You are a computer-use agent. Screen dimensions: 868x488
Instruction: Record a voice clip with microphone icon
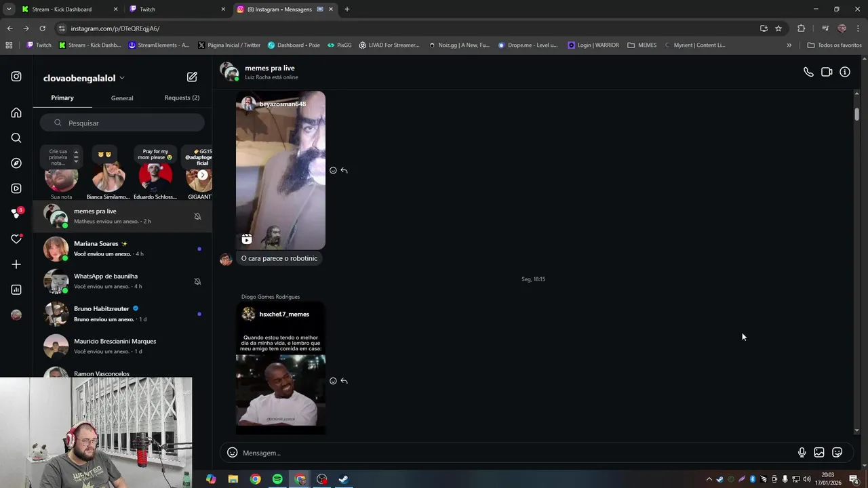click(802, 453)
